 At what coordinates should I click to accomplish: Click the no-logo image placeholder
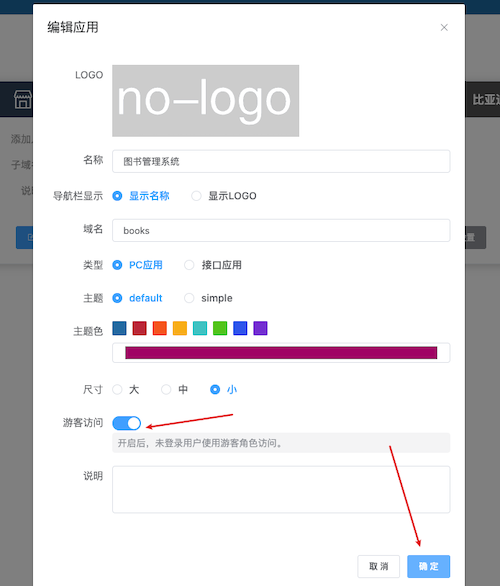pyautogui.click(x=206, y=101)
